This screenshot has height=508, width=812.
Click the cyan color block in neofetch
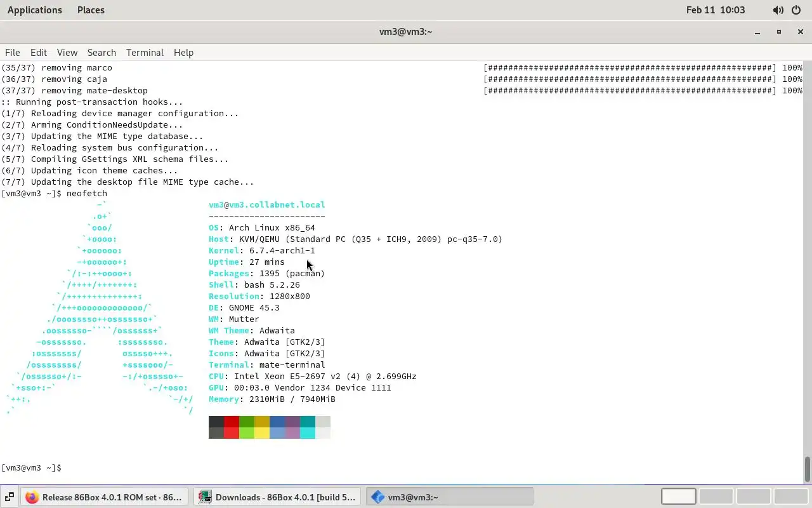[308, 422]
